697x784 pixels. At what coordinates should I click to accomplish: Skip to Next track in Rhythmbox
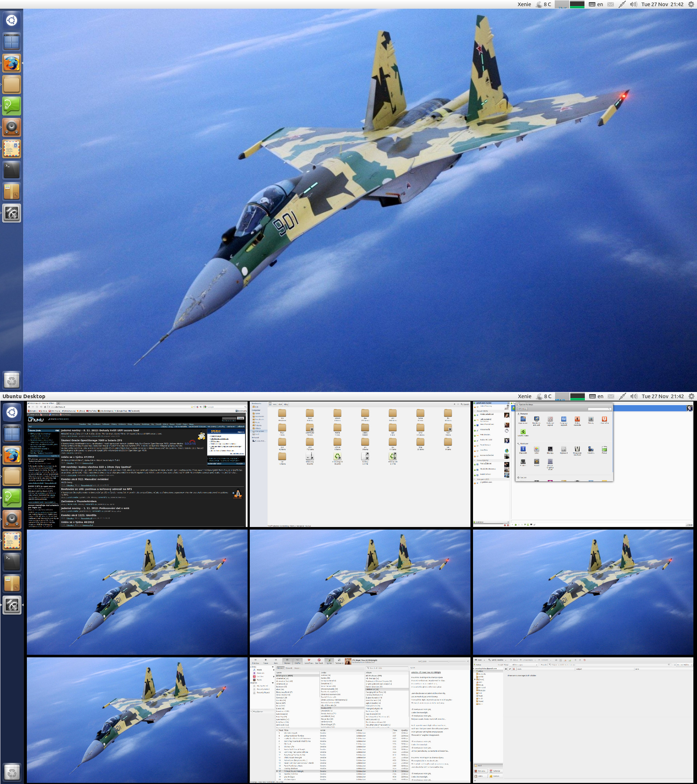click(276, 661)
